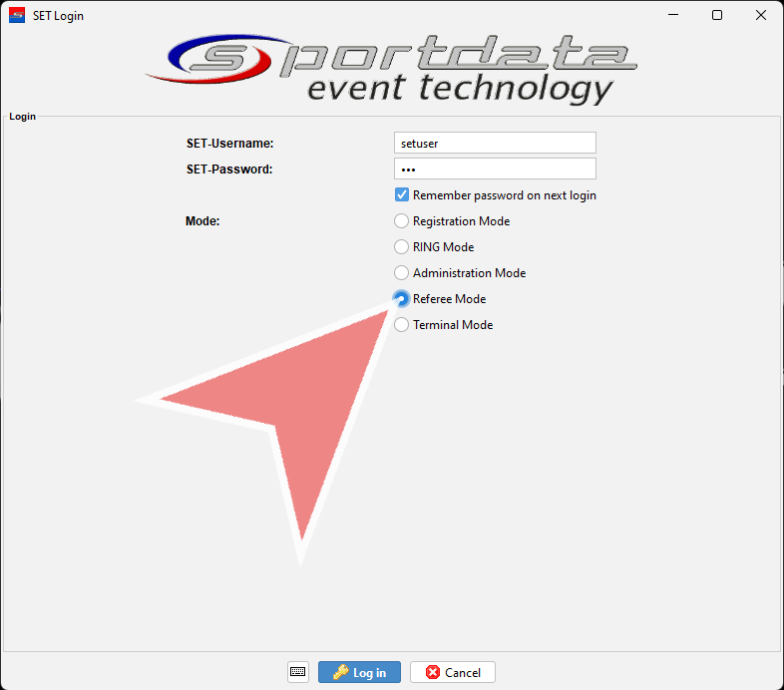The image size is (784, 690).
Task: Click the on-screen keyboard icon button
Action: click(298, 672)
